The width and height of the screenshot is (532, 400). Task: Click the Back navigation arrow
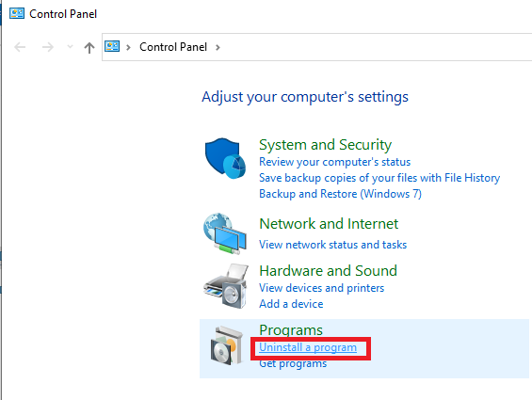[20, 47]
